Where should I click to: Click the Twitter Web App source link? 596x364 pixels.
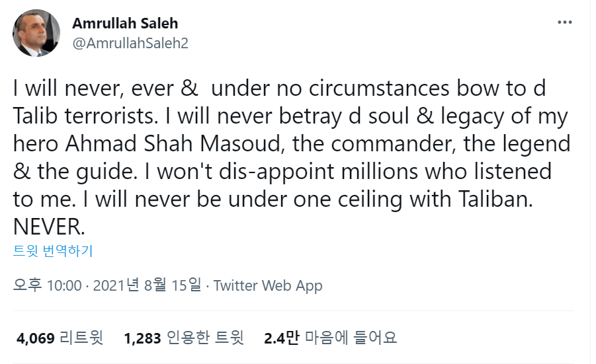click(268, 285)
